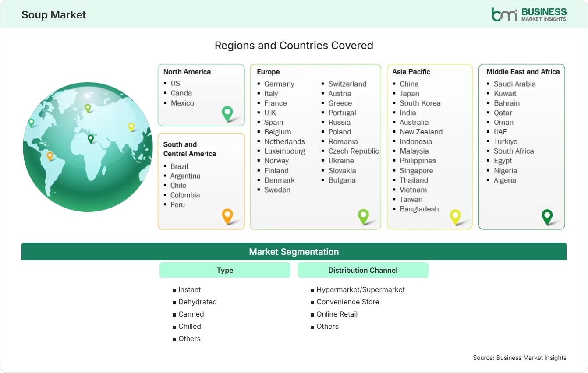
Task: Click the Asia Pacific card's yellow pin icon
Action: coord(456,217)
